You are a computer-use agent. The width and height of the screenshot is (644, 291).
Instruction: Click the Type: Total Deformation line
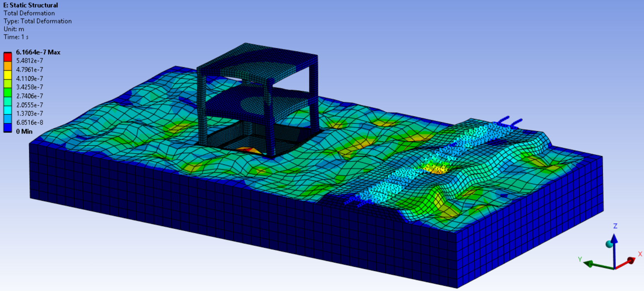tap(38, 21)
